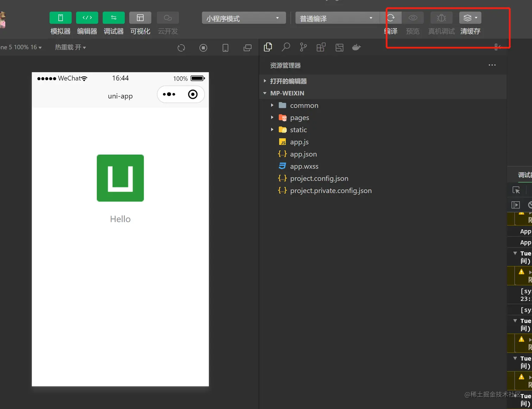Collapse the MP-WEIXIN project root
Screen dimensions: 532x409
click(383, 93)
